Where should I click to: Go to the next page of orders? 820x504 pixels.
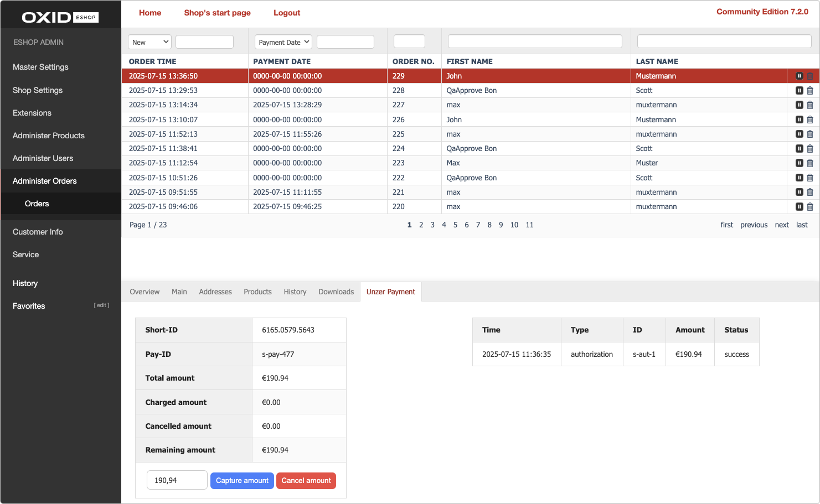coord(782,225)
